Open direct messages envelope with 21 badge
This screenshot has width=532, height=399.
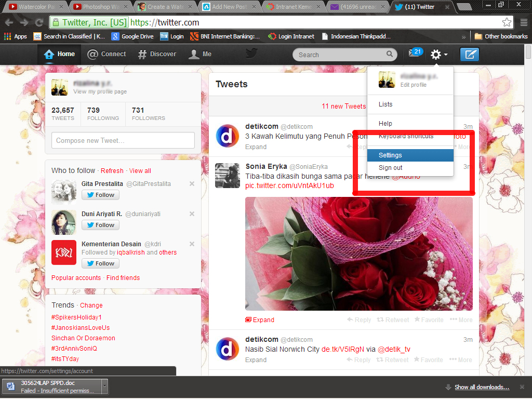pyautogui.click(x=415, y=53)
